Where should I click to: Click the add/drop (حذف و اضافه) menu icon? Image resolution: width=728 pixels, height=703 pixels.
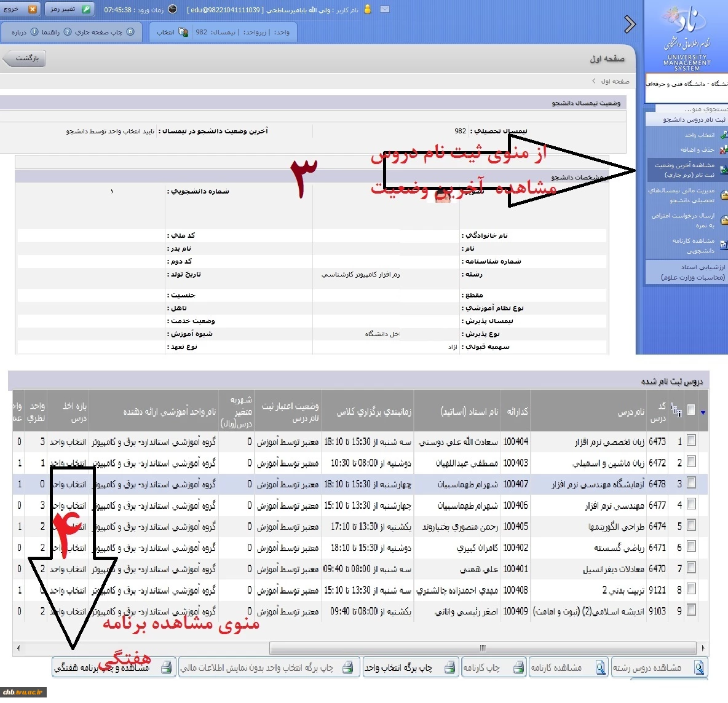(x=723, y=150)
